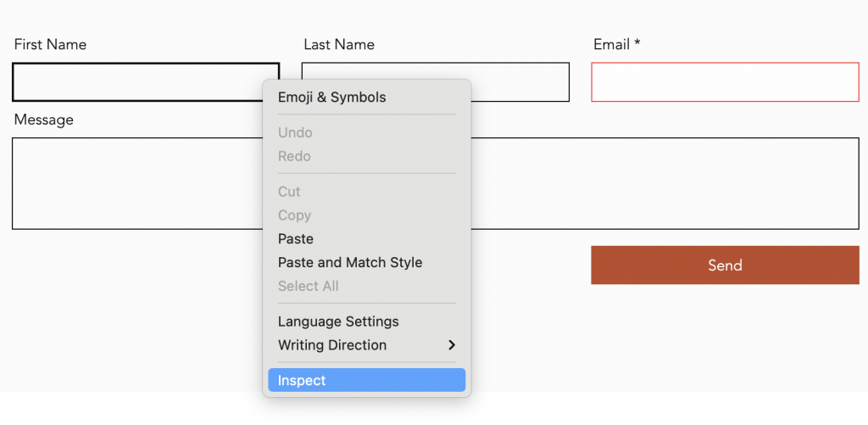
Task: Click Cut in the context menu
Action: [x=289, y=193]
